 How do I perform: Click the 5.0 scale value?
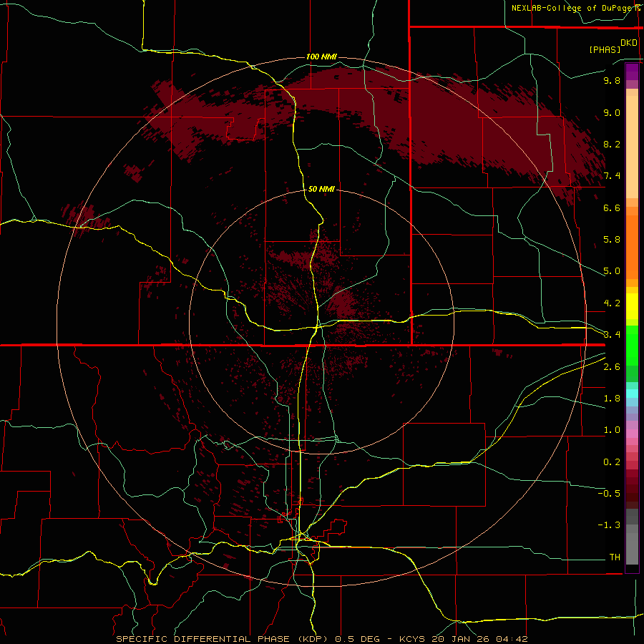[x=612, y=271]
